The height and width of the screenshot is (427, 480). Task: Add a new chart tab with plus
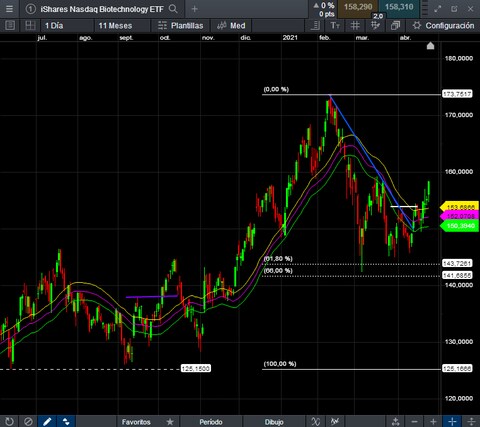(x=195, y=9)
